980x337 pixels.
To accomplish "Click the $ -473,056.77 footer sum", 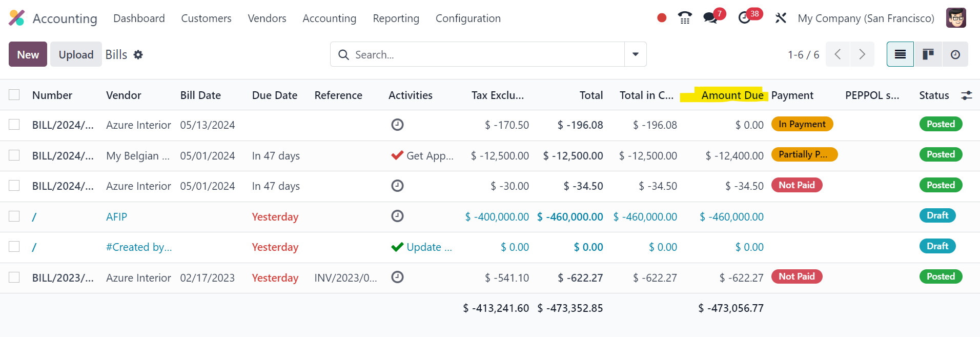I will pos(731,308).
